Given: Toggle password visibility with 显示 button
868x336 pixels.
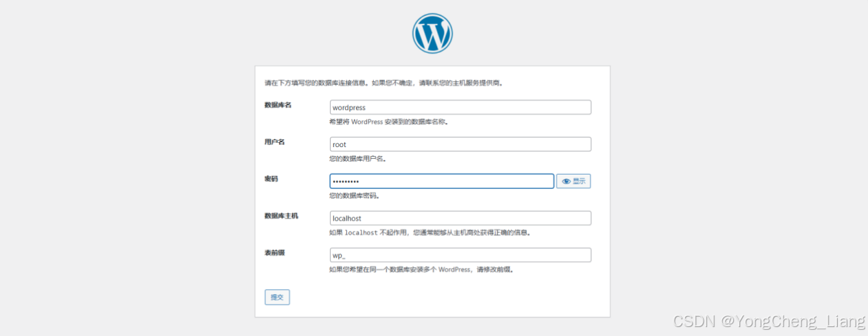Looking at the screenshot, I should 574,181.
